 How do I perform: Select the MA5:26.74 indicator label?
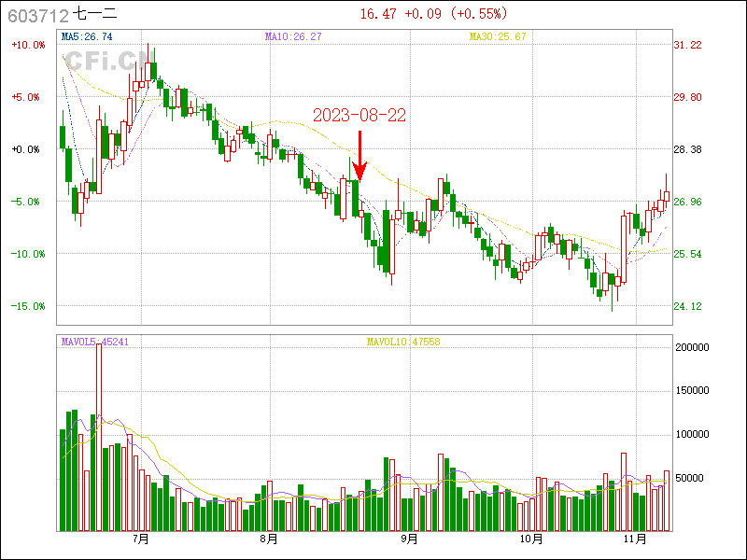pos(87,37)
